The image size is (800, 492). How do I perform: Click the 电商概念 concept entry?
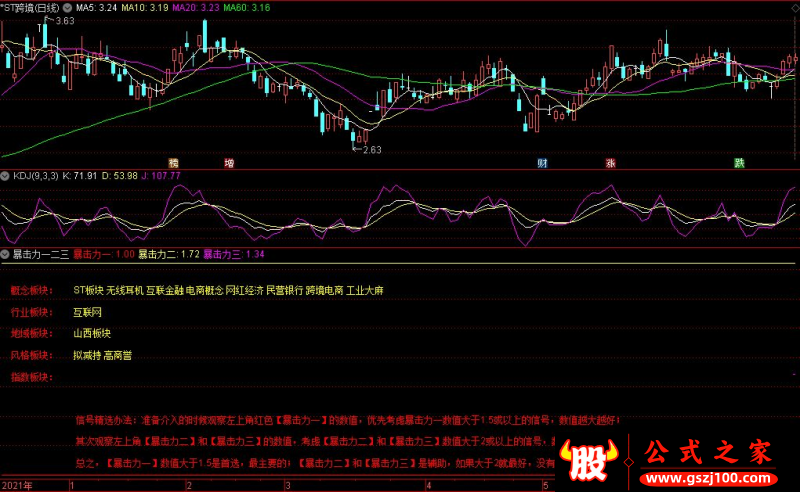pyautogui.click(x=205, y=290)
